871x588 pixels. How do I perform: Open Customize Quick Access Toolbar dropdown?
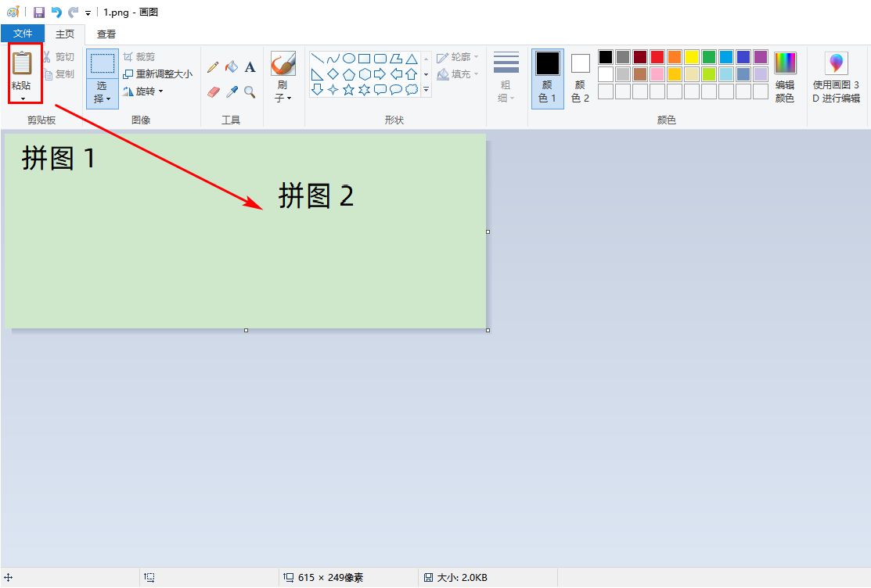point(88,13)
